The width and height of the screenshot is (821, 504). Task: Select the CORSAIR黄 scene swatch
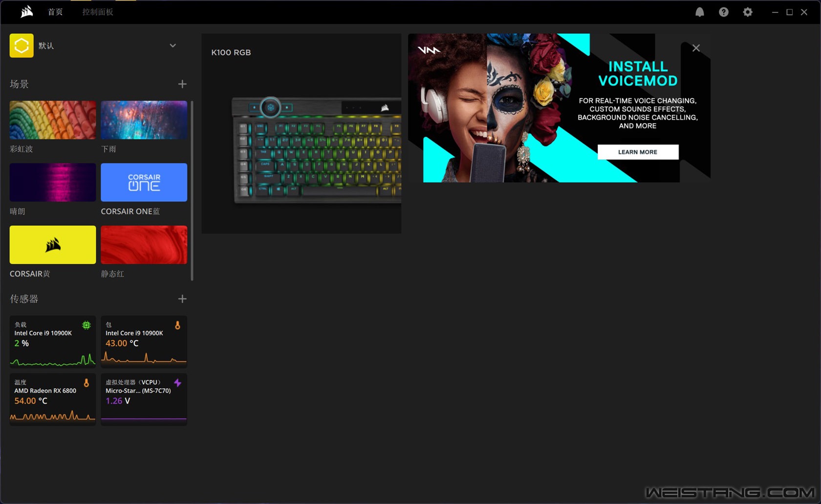click(x=53, y=245)
